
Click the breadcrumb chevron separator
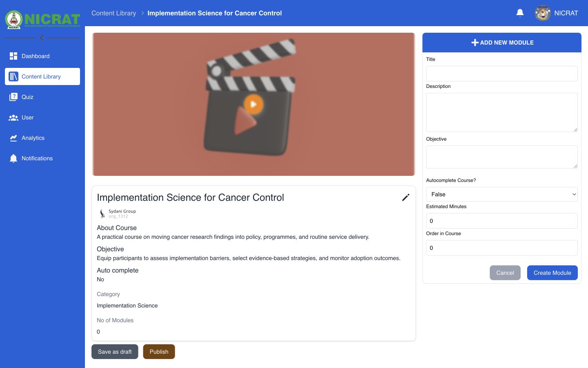point(143,13)
